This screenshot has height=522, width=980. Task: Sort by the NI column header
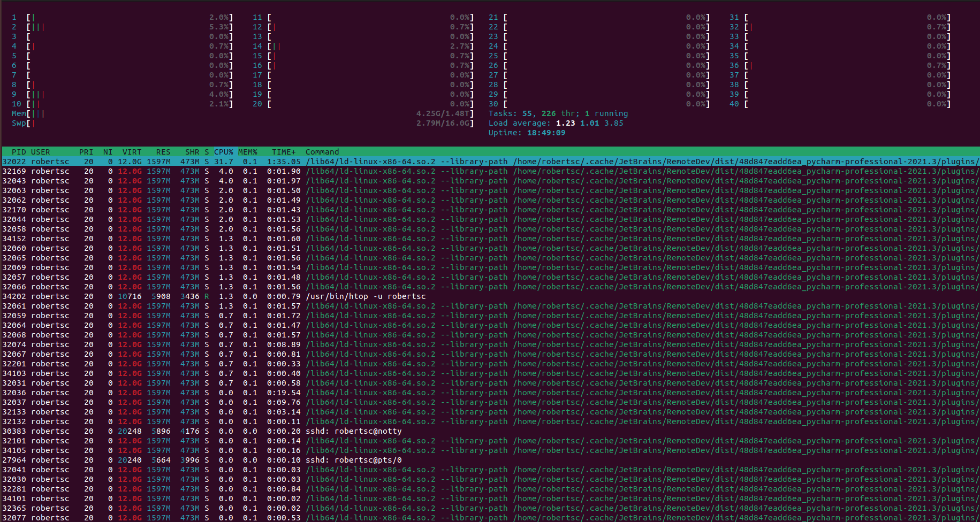[x=108, y=152]
